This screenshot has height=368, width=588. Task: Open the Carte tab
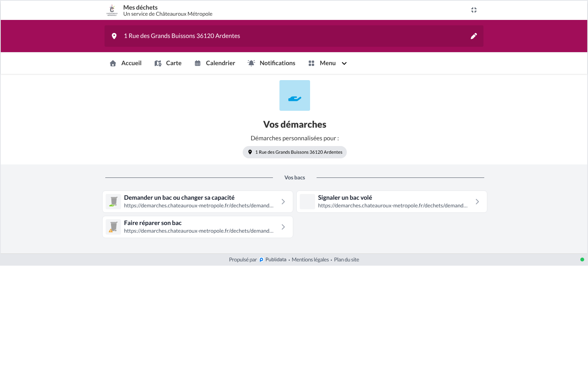(168, 63)
